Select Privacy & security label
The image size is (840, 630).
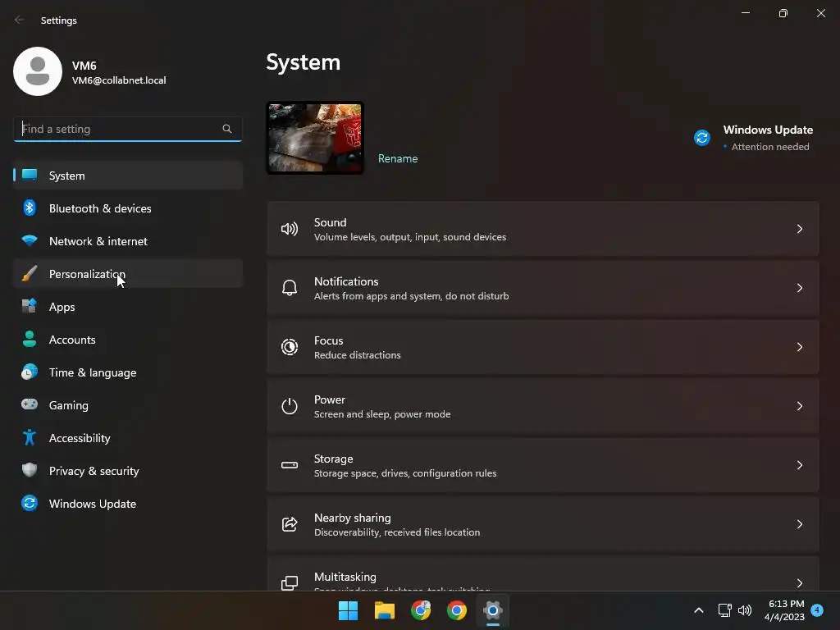[x=94, y=471]
